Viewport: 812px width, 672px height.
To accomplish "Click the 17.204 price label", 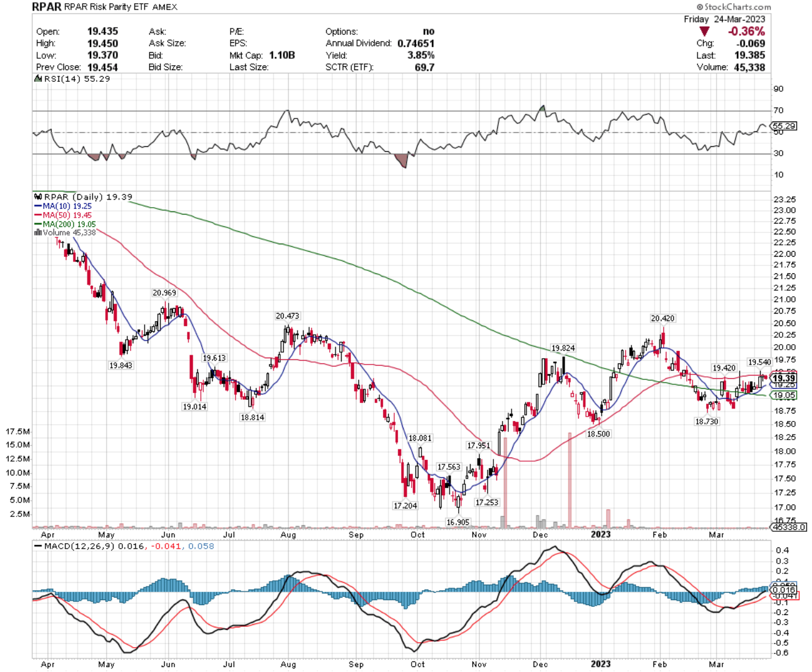I will [405, 506].
